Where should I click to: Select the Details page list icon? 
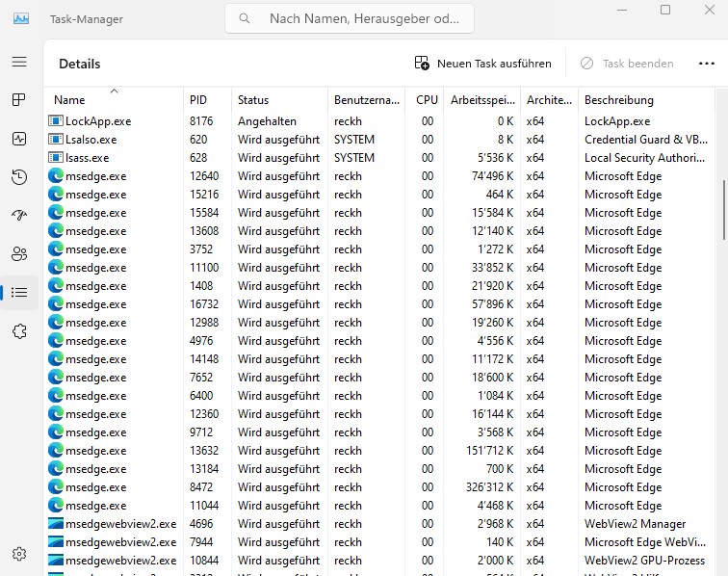pos(19,292)
